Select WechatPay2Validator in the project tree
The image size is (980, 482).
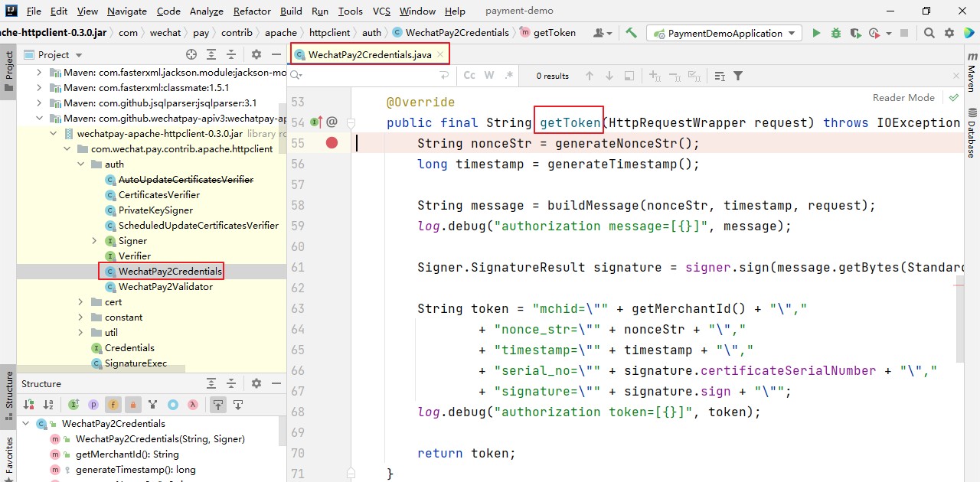165,287
